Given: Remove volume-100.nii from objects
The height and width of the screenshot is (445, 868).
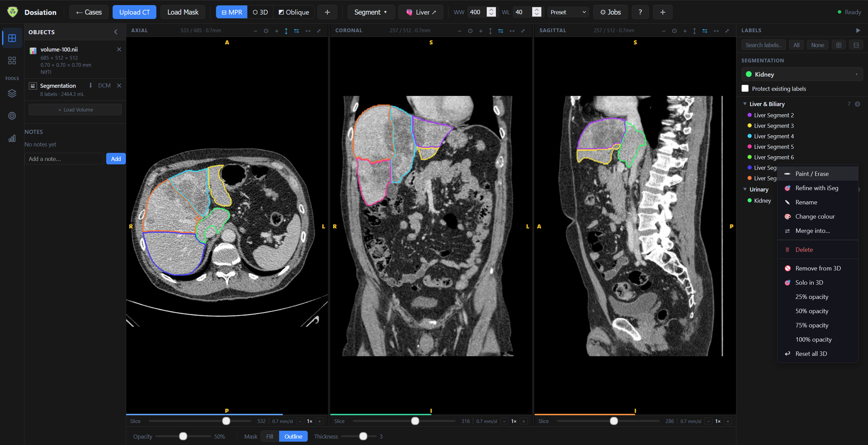Looking at the screenshot, I should (119, 49).
